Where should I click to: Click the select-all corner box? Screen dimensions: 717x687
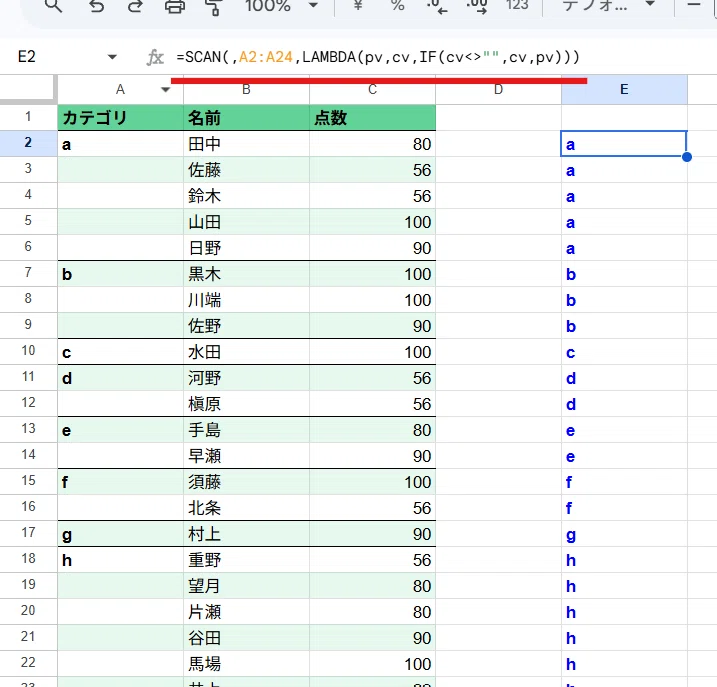[x=28, y=90]
